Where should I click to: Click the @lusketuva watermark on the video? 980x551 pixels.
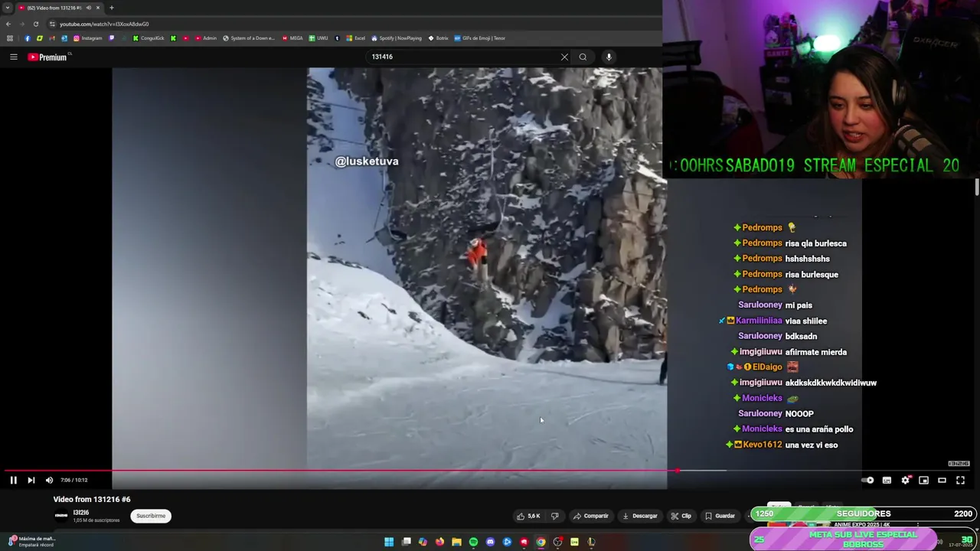367,161
